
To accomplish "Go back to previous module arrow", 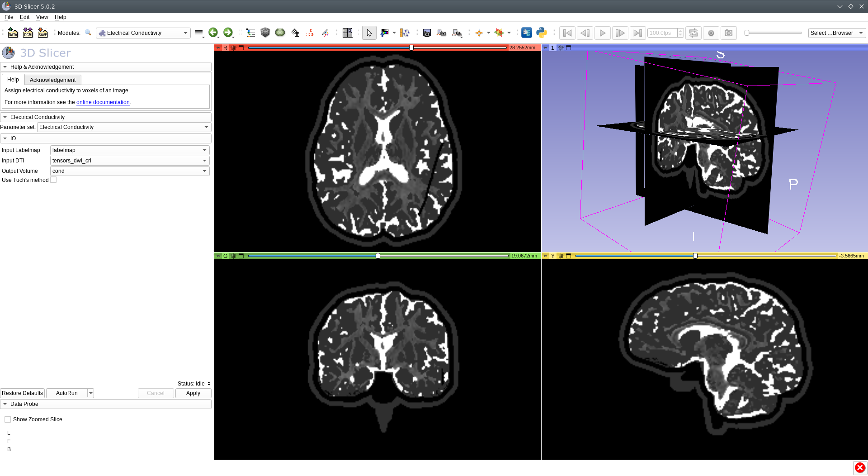I will pyautogui.click(x=213, y=33).
